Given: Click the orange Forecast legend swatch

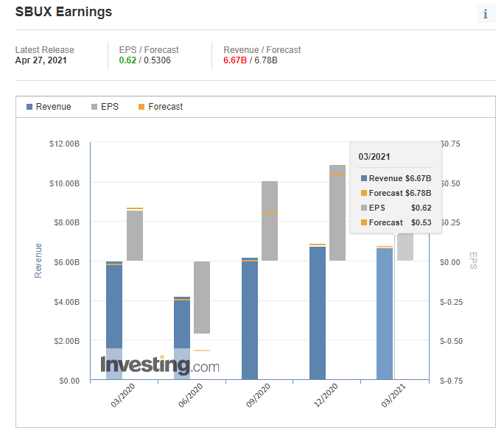Looking at the screenshot, I should pos(141,107).
